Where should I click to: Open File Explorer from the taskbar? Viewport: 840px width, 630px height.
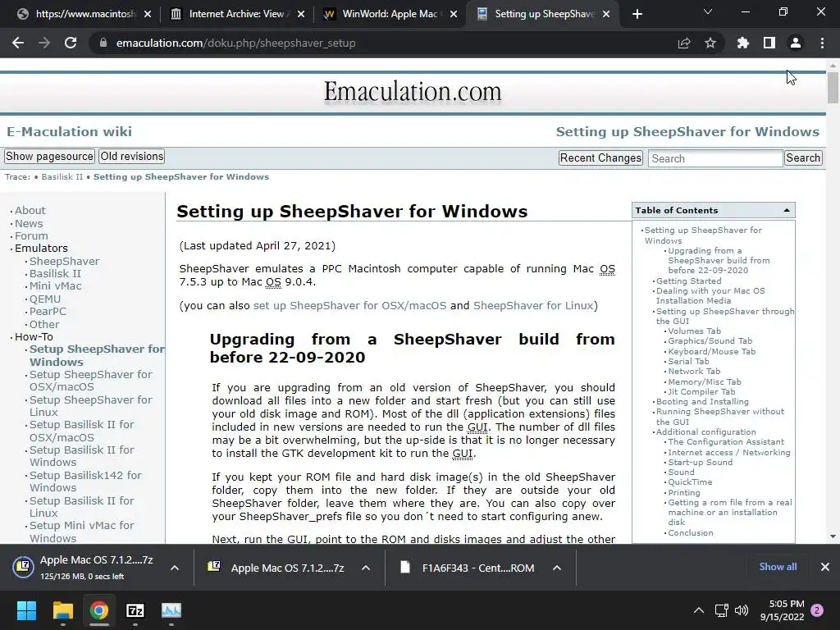[62, 610]
